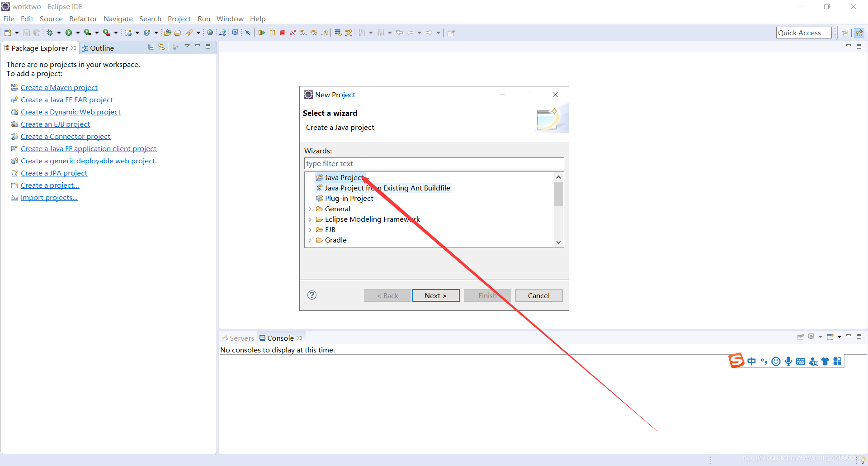This screenshot has width=868, height=466.
Task: Click the Open Task folder icon
Action: pos(178,33)
